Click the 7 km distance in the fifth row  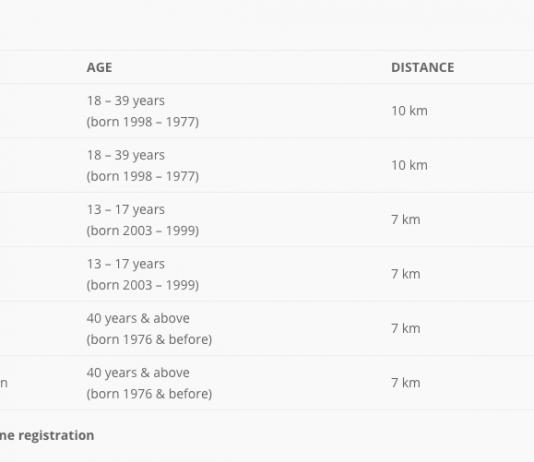tap(406, 329)
